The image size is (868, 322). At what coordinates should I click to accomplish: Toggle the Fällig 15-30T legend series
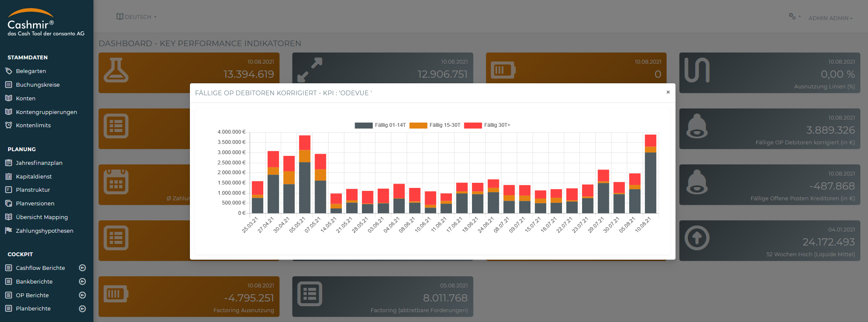(x=435, y=125)
